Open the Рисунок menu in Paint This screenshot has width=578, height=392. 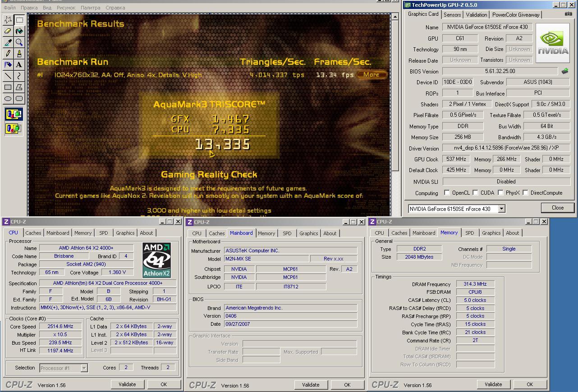point(66,8)
